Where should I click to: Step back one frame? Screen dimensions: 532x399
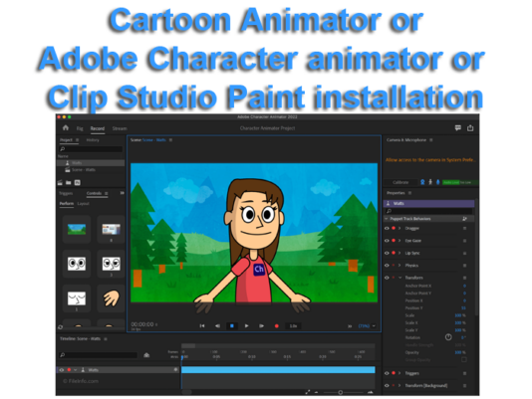[217, 325]
